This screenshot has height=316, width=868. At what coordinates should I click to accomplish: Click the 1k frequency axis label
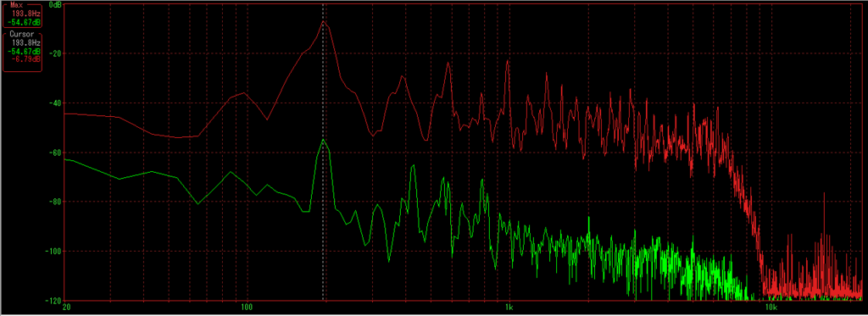tap(509, 307)
